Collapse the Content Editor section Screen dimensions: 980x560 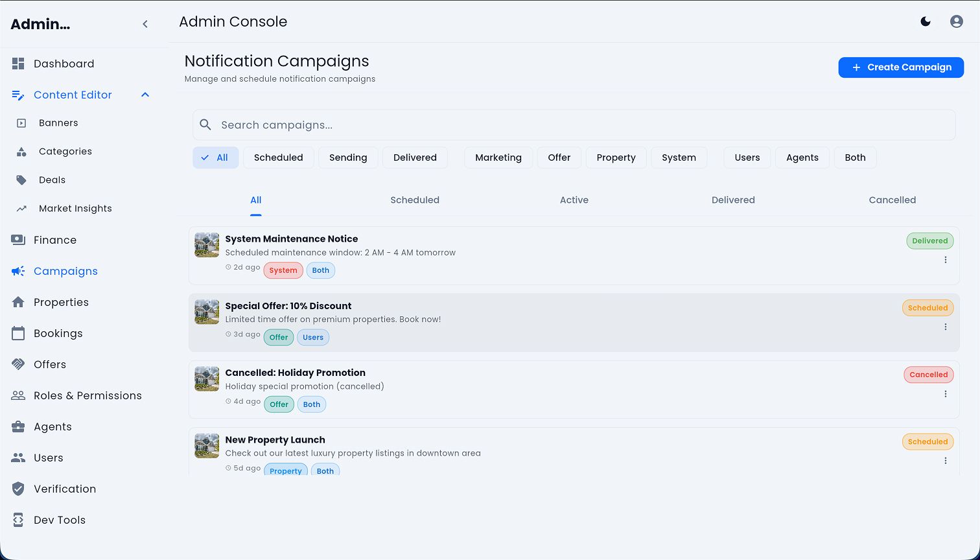(145, 95)
